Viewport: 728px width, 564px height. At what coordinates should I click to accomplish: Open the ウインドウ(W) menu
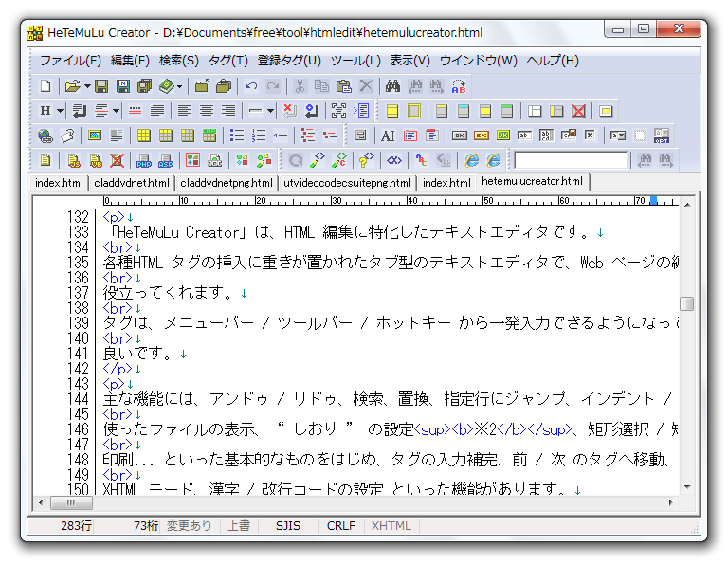tap(478, 61)
